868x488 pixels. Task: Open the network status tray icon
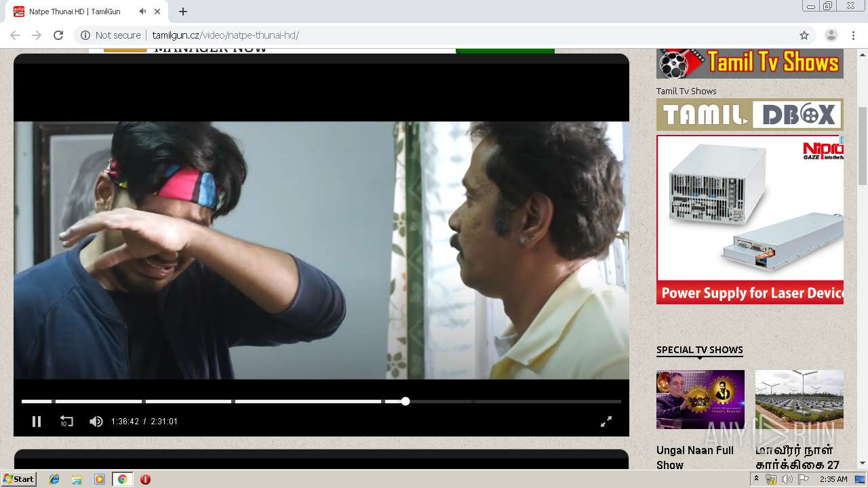[x=771, y=479]
